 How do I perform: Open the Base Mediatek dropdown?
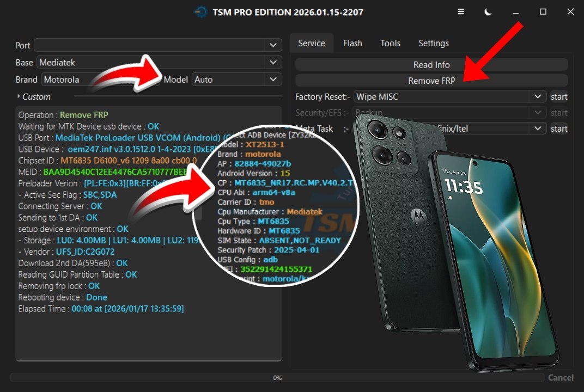coord(159,62)
